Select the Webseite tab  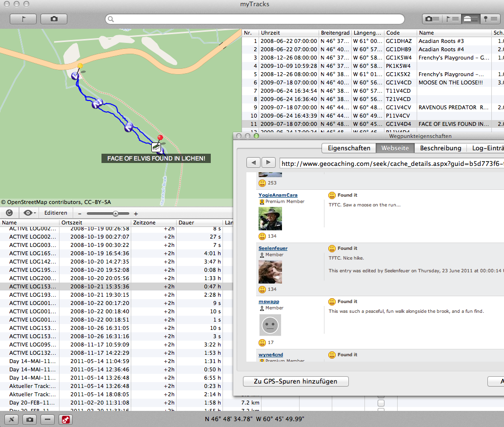pyautogui.click(x=395, y=148)
